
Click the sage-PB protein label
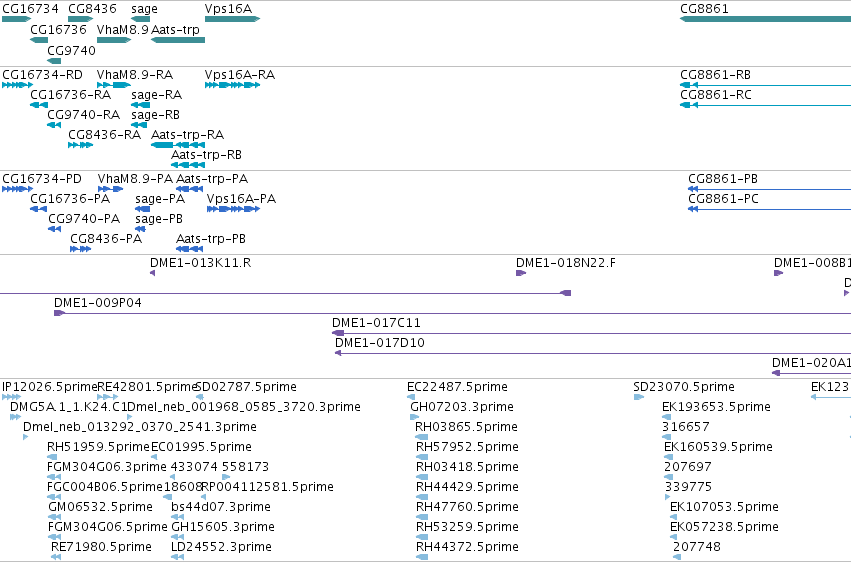click(x=159, y=219)
